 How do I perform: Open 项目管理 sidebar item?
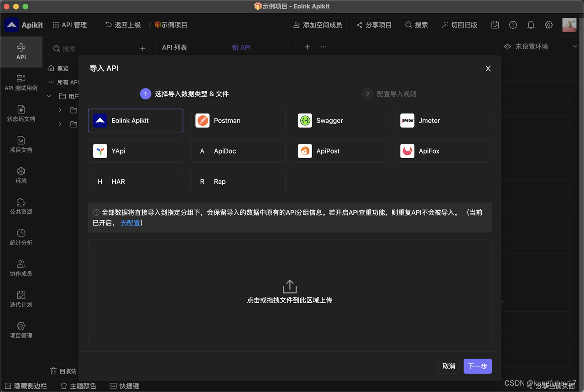(21, 330)
